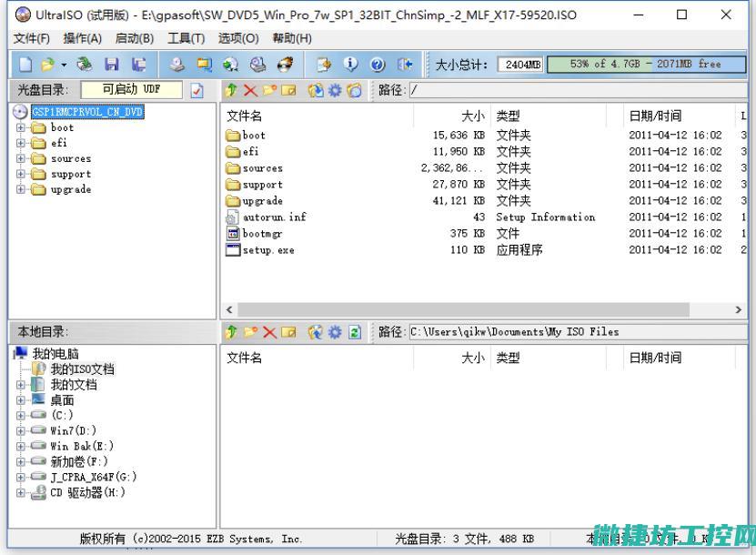The height and width of the screenshot is (555, 756).
Task: Refresh the local directory with the green arrows icon
Action: [x=355, y=332]
